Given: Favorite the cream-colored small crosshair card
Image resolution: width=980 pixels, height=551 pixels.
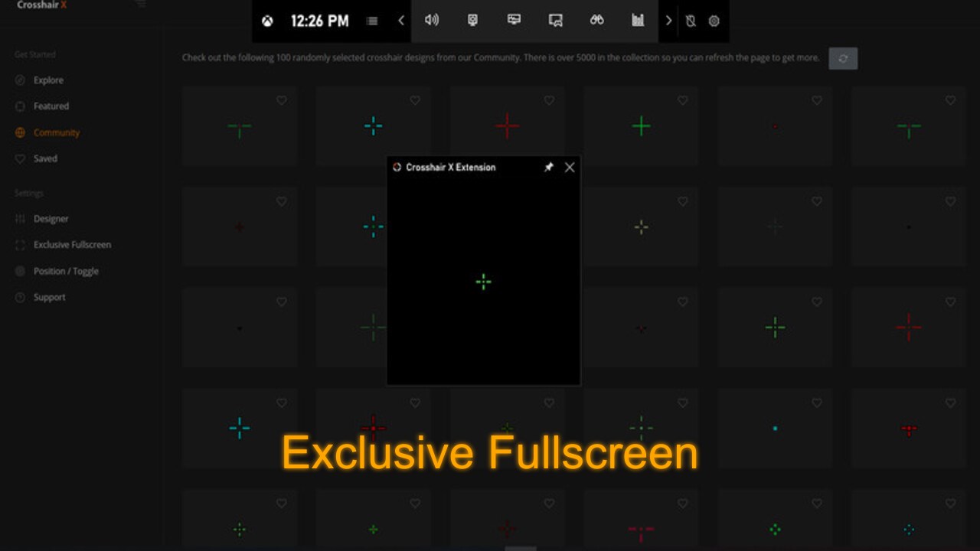Looking at the screenshot, I should click(x=682, y=201).
